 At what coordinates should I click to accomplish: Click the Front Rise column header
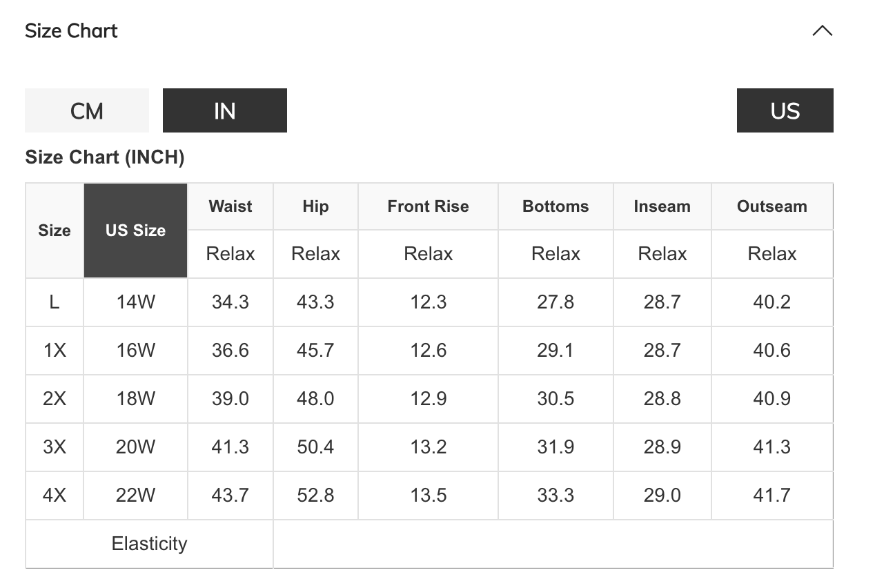pyautogui.click(x=428, y=206)
